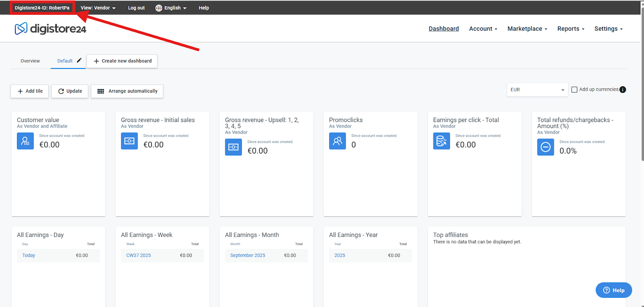644x307 pixels.
Task: Open the CW37 2025 link
Action: pos(138,255)
